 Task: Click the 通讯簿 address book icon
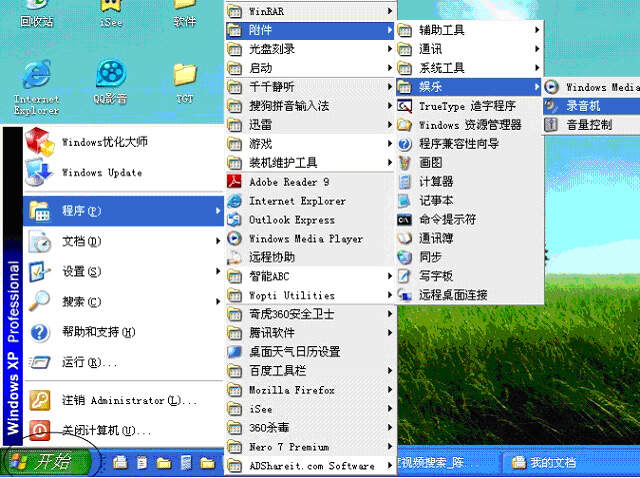(x=404, y=238)
